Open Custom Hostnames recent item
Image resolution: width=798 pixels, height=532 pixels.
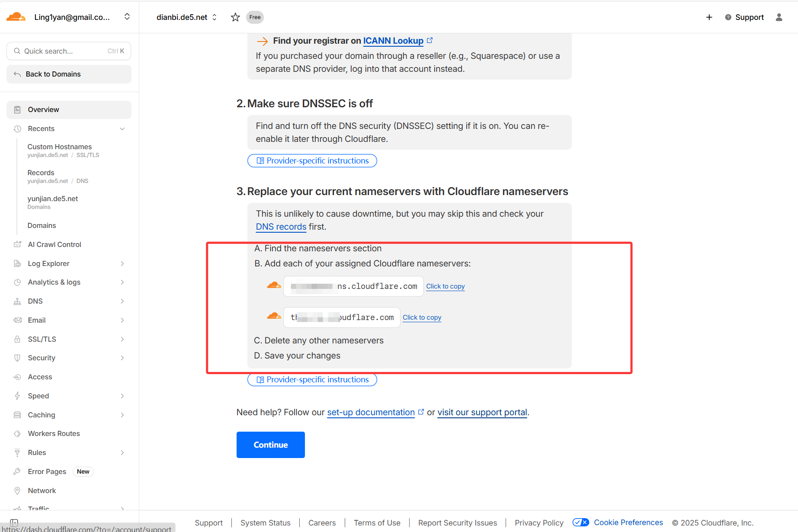click(x=60, y=147)
